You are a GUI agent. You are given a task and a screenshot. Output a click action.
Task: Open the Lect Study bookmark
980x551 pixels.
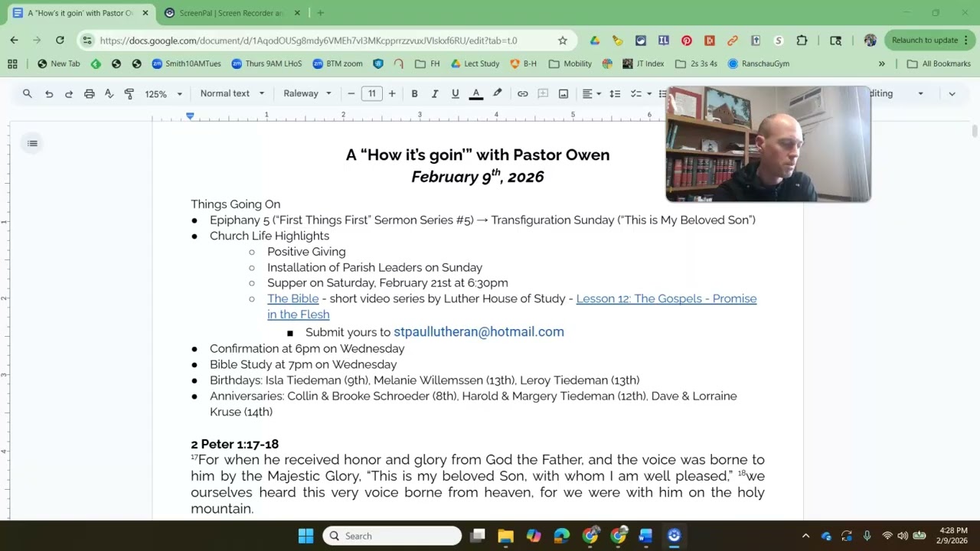click(x=475, y=64)
